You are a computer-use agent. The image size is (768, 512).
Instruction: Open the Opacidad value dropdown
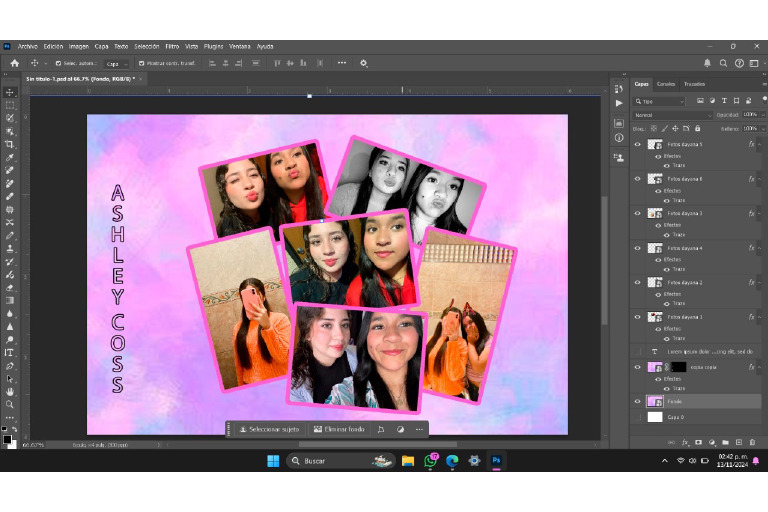(x=763, y=115)
